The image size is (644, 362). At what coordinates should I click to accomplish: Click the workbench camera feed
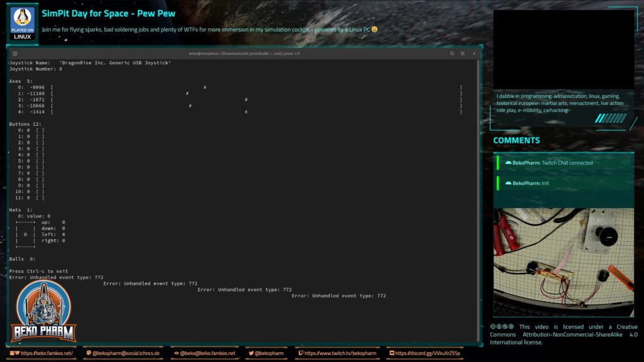click(x=563, y=262)
